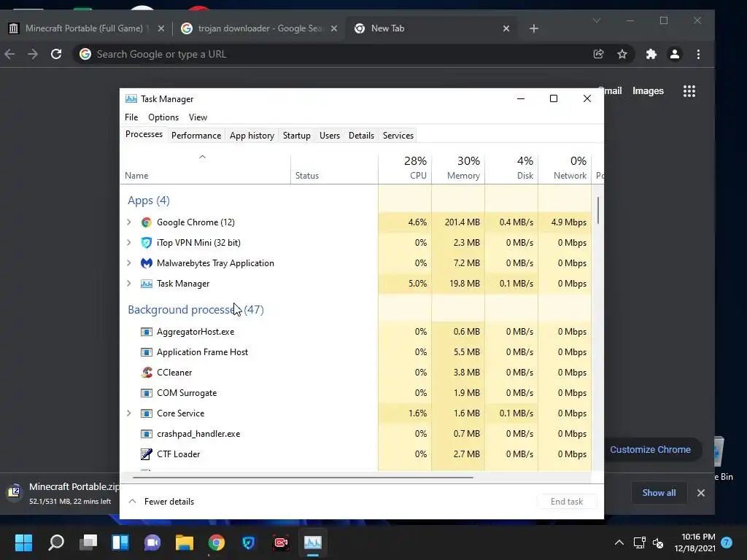Expand the iTop VPN Mini process group

(128, 243)
